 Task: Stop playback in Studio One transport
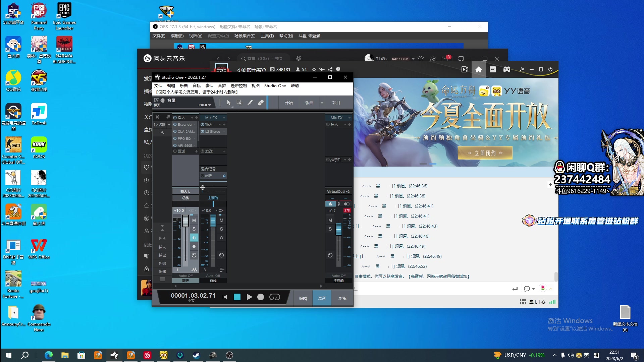[x=237, y=297]
